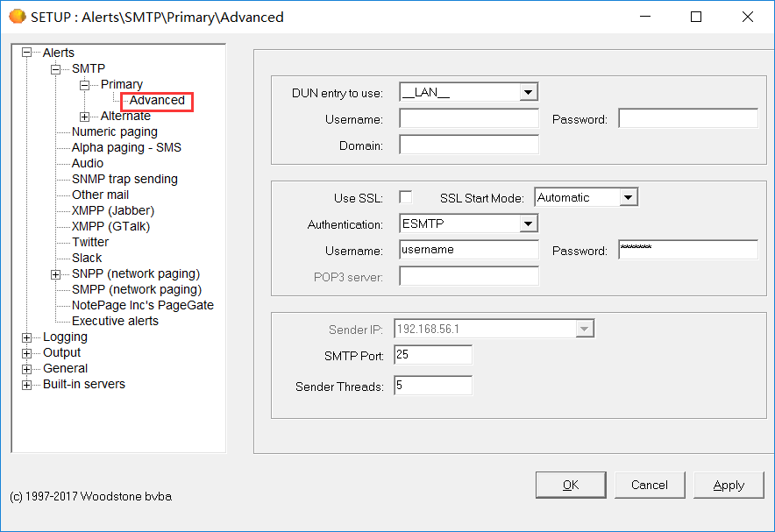The width and height of the screenshot is (775, 532).
Task: Click the SMTP Port input field
Action: tap(434, 354)
